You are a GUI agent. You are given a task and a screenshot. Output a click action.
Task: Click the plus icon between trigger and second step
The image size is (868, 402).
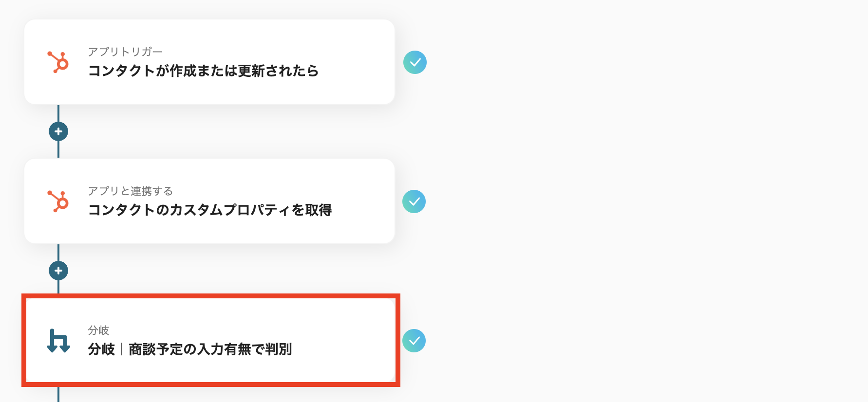[x=58, y=131]
